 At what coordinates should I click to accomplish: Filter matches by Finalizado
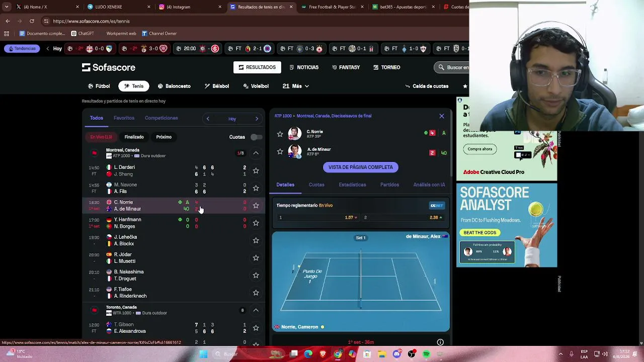click(134, 137)
